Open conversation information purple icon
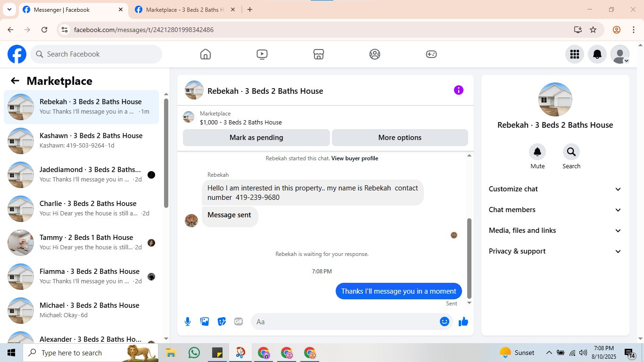The height and width of the screenshot is (362, 644). click(x=459, y=90)
